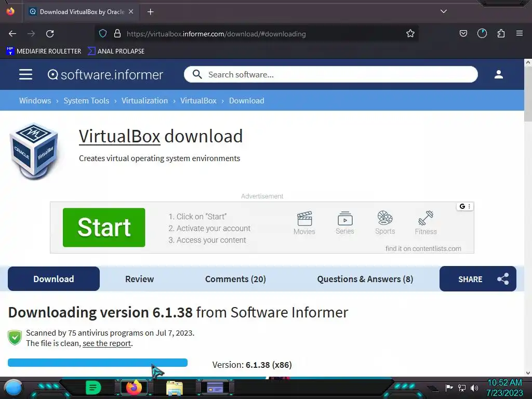Go to the VirtualBox breadcrumb
Viewport: 532px width, 399px height.
point(198,101)
